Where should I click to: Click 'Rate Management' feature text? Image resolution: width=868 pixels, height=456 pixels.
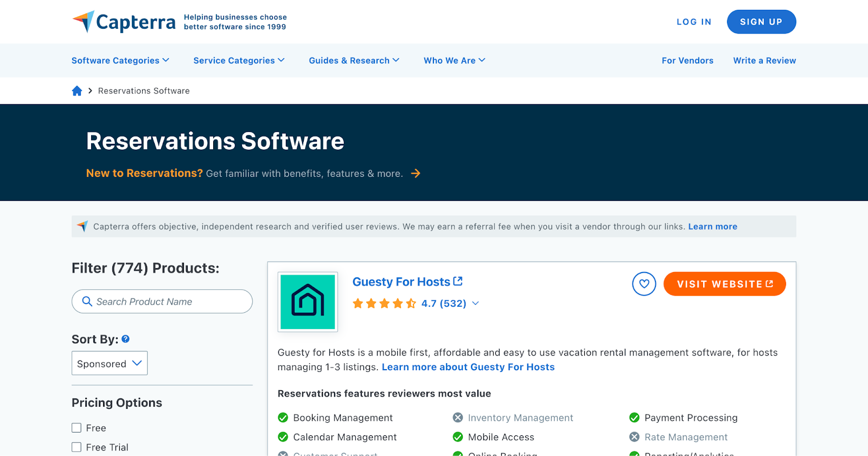[x=686, y=437]
